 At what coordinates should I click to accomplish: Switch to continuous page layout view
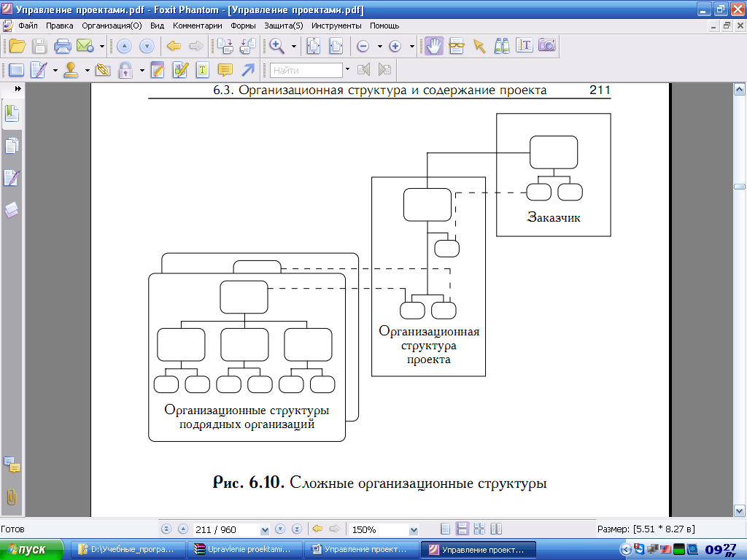pyautogui.click(x=462, y=529)
